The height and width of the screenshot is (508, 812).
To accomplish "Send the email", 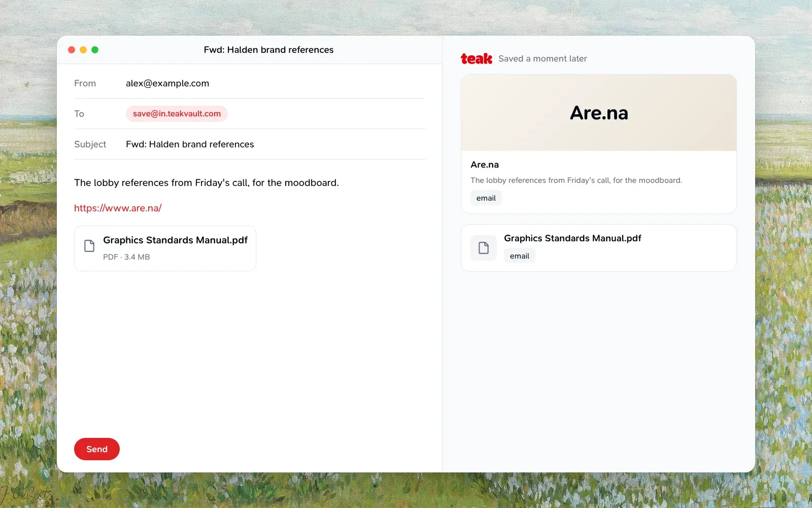I will point(97,449).
